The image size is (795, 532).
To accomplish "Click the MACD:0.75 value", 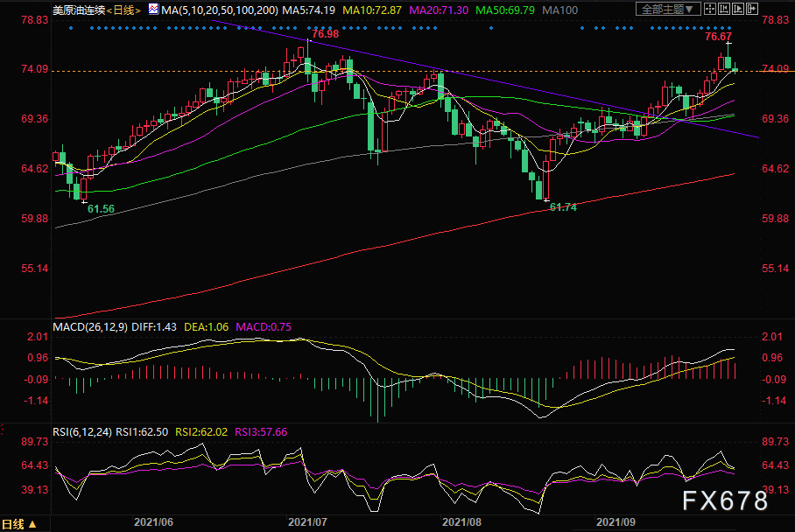I will coord(264,327).
